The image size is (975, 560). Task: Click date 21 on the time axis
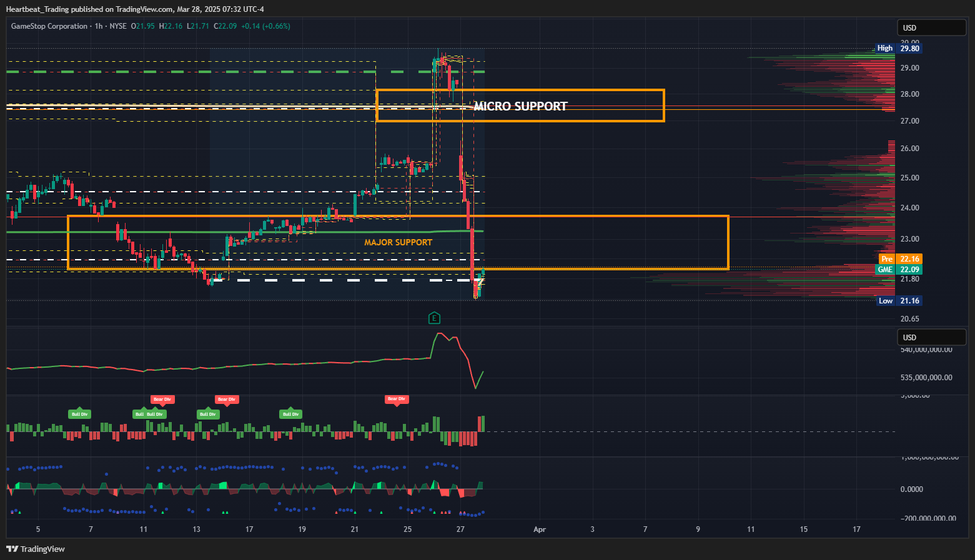click(x=355, y=529)
